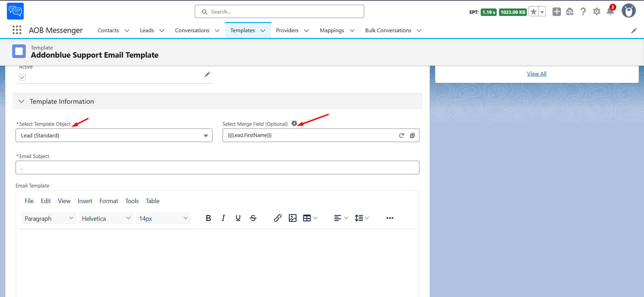Open the text alignment options
This screenshot has height=297, width=644.
(x=341, y=218)
